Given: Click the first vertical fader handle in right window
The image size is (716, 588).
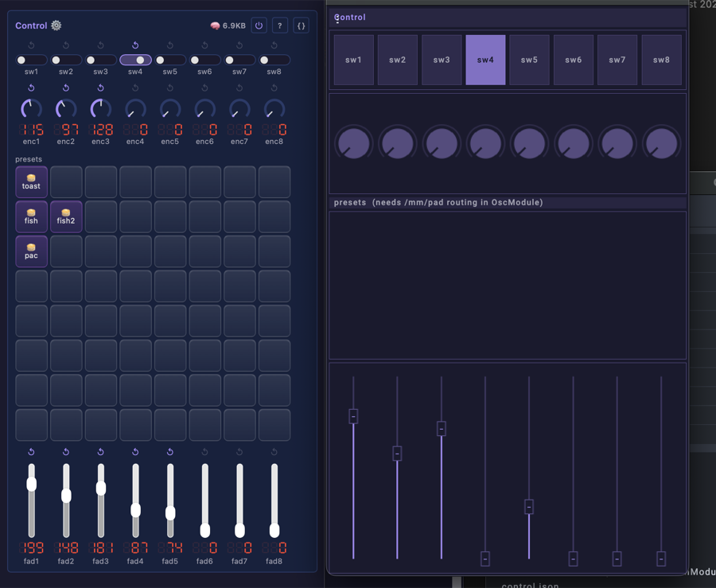Looking at the screenshot, I should [353, 416].
